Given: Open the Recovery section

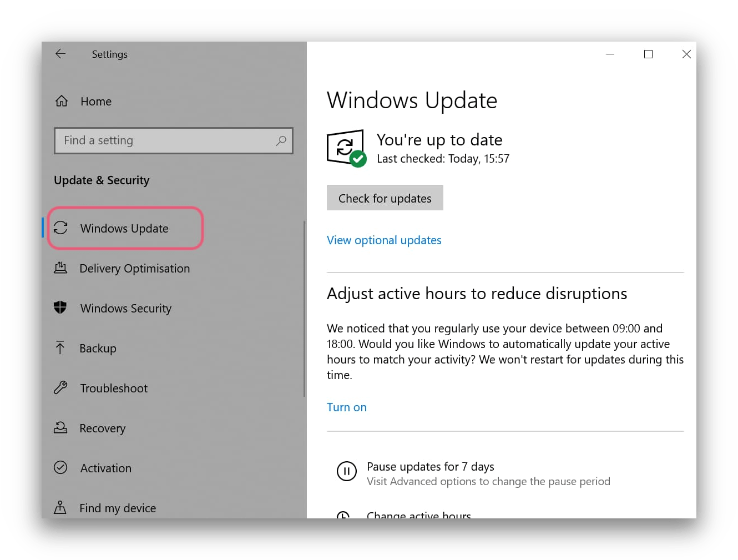Looking at the screenshot, I should point(102,428).
